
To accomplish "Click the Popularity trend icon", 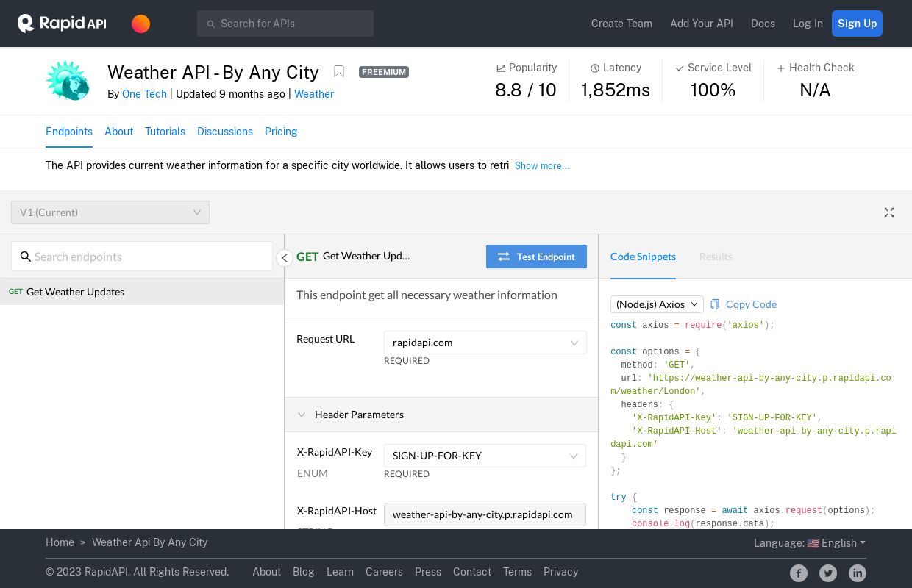I will point(501,68).
